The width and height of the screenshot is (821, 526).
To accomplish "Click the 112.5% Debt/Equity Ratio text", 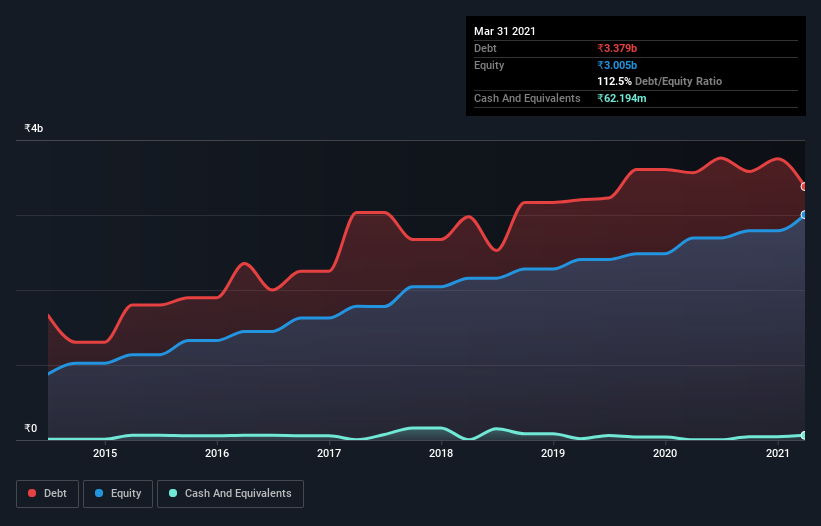I will pyautogui.click(x=659, y=82).
